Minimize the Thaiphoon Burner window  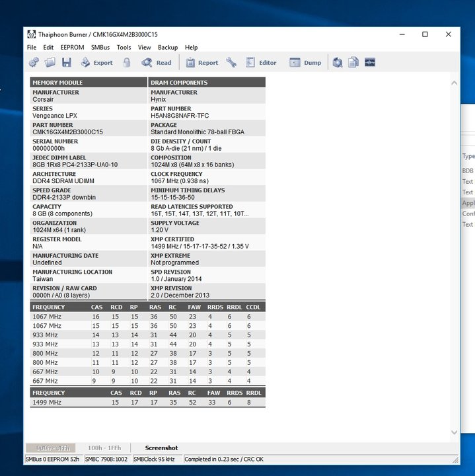[402, 34]
